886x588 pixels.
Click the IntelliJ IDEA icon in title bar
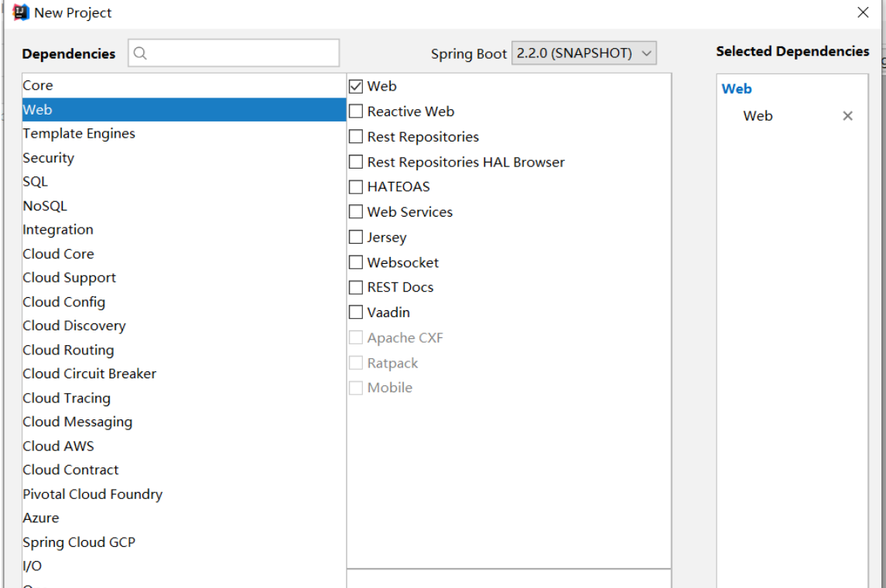click(x=21, y=12)
